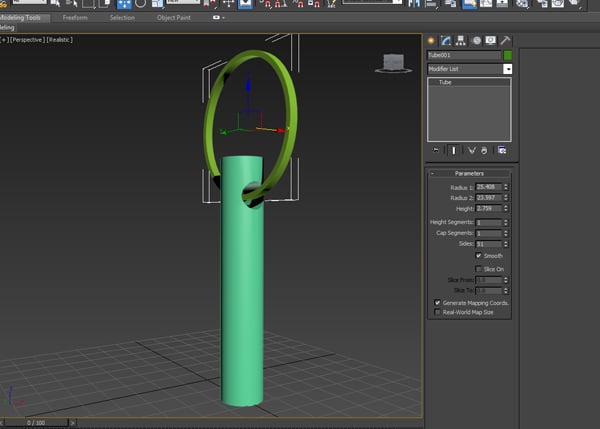Click the Height value field
The height and width of the screenshot is (429, 600).
tap(489, 208)
